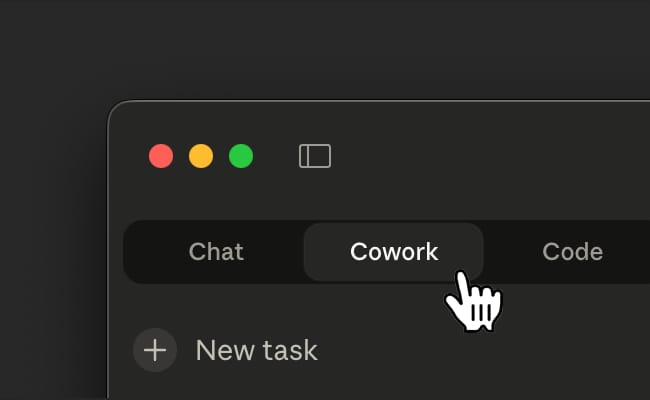
Task: Close the window with the red button
Action: pyautogui.click(x=161, y=156)
